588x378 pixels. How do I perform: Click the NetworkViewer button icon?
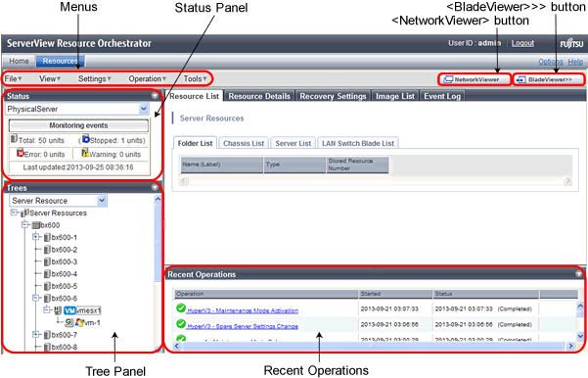click(448, 79)
